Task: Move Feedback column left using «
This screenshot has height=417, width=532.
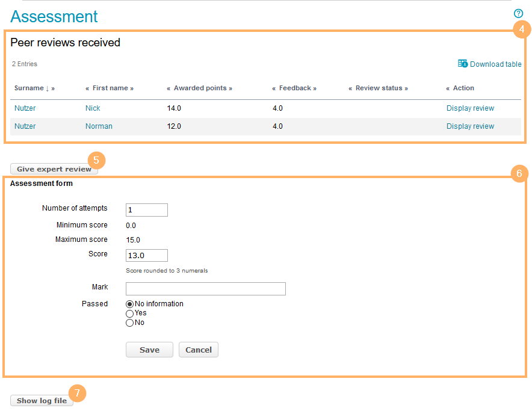Action: pos(274,88)
